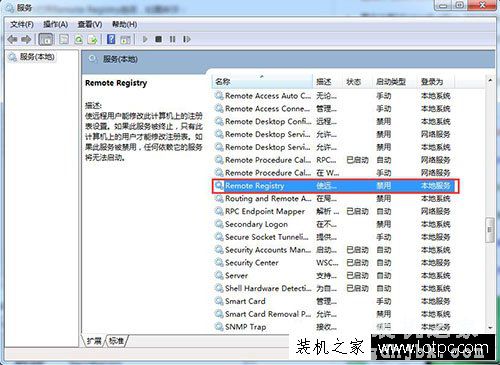This screenshot has height=365, width=500.
Task: Select the Security Accounts Man... service
Action: [x=268, y=250]
